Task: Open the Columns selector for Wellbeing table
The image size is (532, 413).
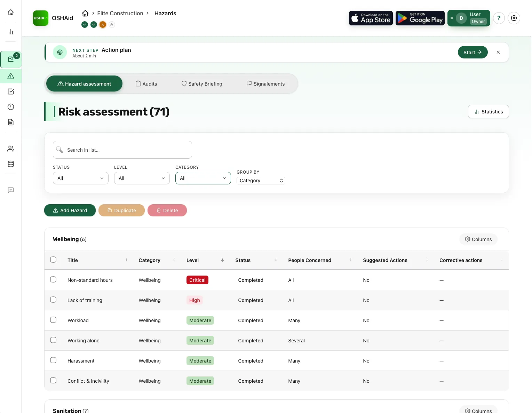Action: 478,239
